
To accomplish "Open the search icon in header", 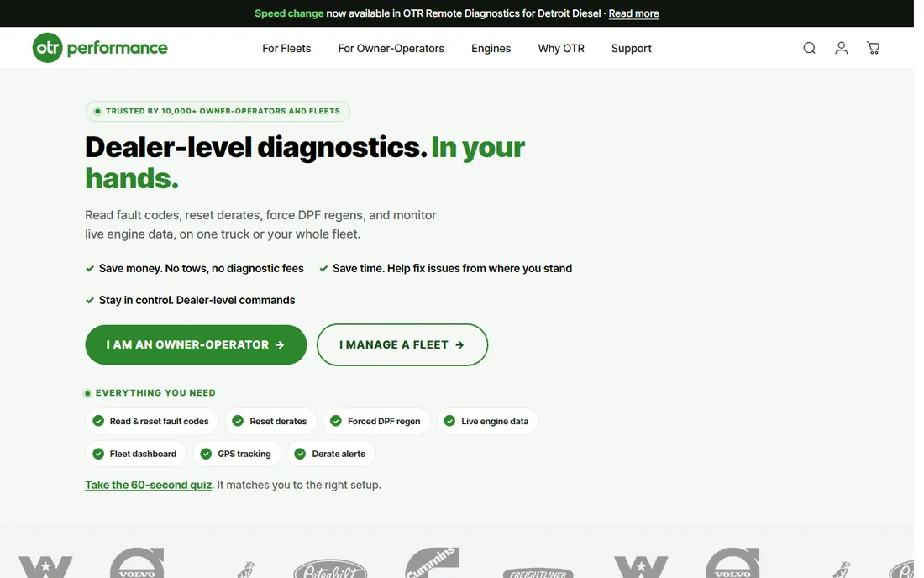I will pyautogui.click(x=809, y=49).
